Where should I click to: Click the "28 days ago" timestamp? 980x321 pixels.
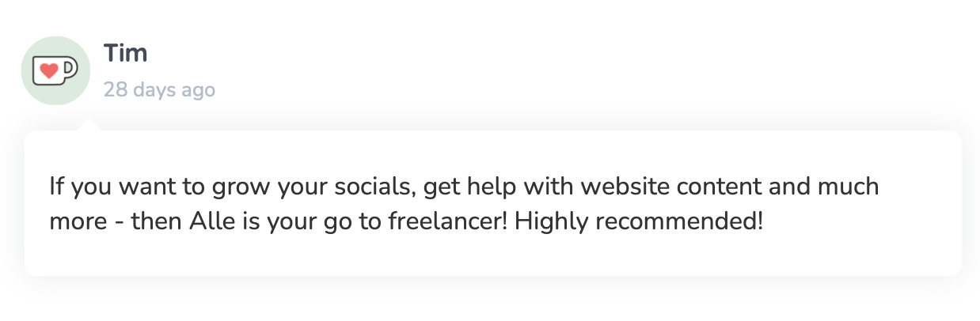click(159, 90)
